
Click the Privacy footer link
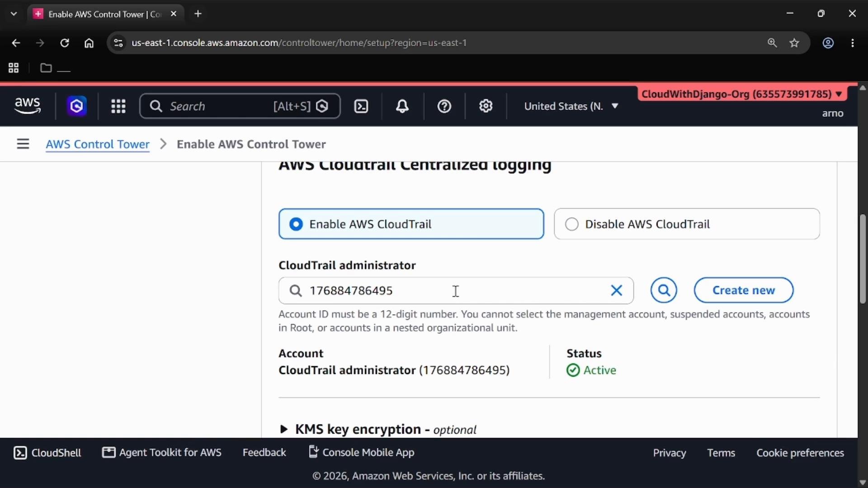(670, 453)
